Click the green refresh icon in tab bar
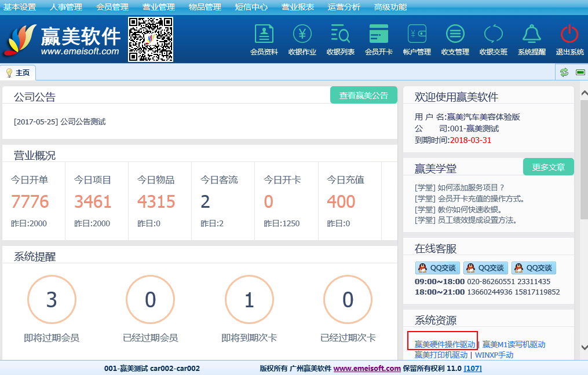 pyautogui.click(x=564, y=72)
